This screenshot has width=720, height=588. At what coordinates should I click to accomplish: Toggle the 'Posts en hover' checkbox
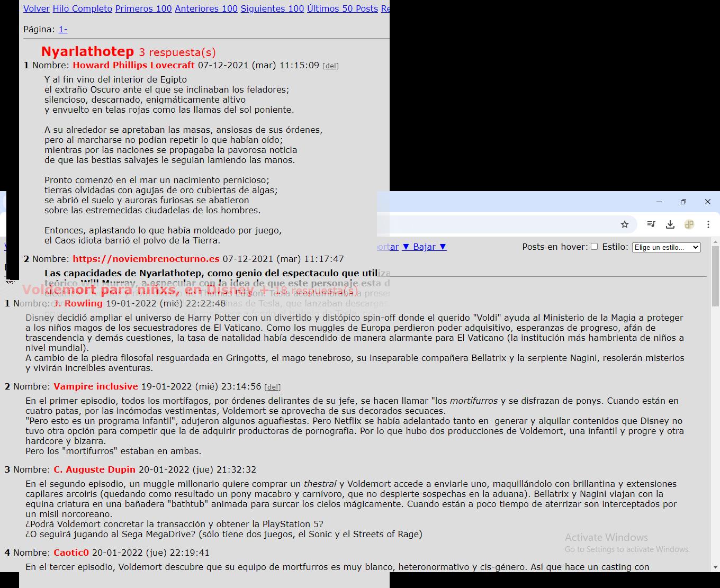595,247
